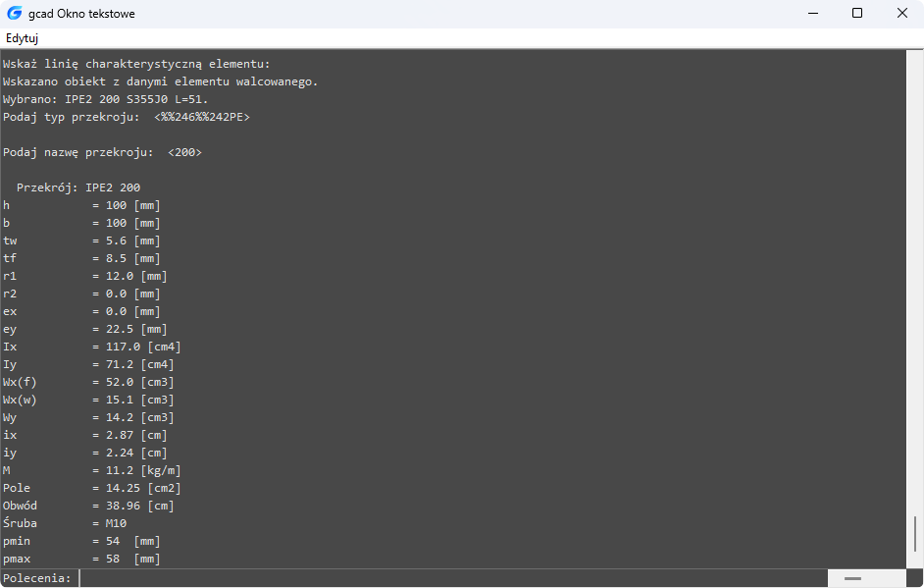Maximize the gcad text window

857,13
